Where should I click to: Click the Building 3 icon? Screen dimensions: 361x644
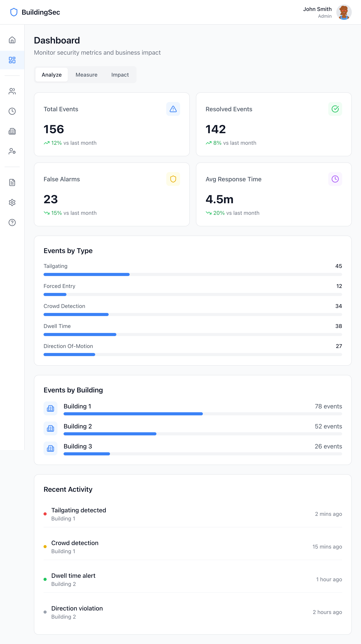coord(50,448)
